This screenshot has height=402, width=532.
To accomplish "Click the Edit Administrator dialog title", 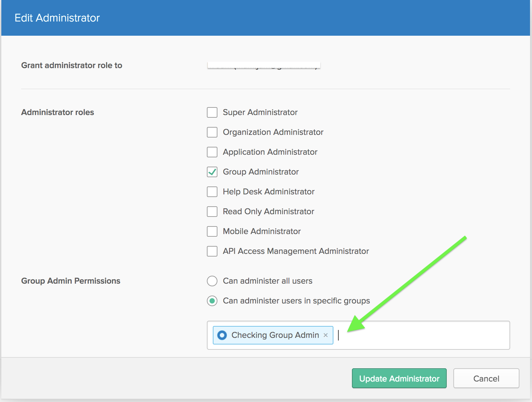I will (57, 18).
